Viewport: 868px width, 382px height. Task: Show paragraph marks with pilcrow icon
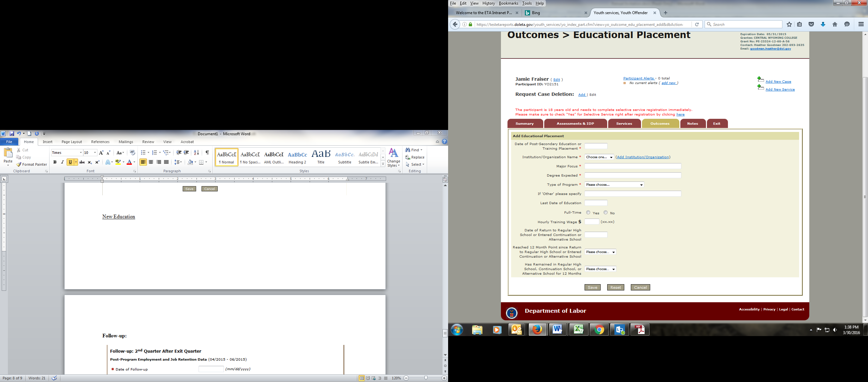coord(207,153)
